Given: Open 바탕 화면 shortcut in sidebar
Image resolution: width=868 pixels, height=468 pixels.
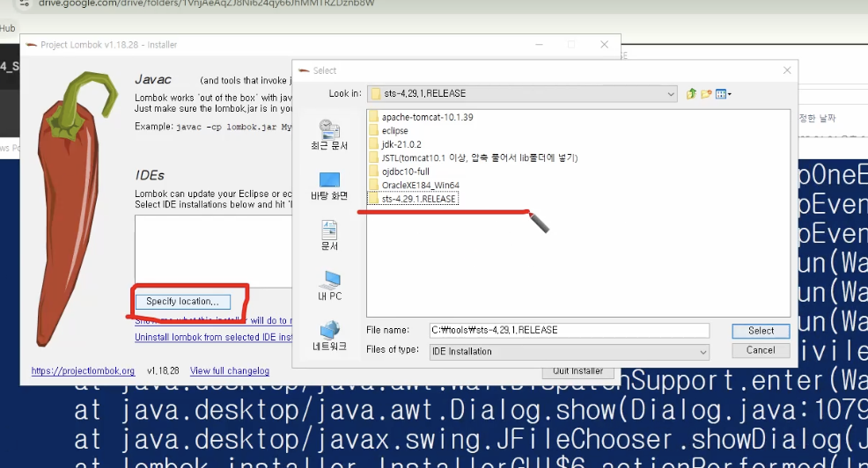Looking at the screenshot, I should (x=329, y=186).
